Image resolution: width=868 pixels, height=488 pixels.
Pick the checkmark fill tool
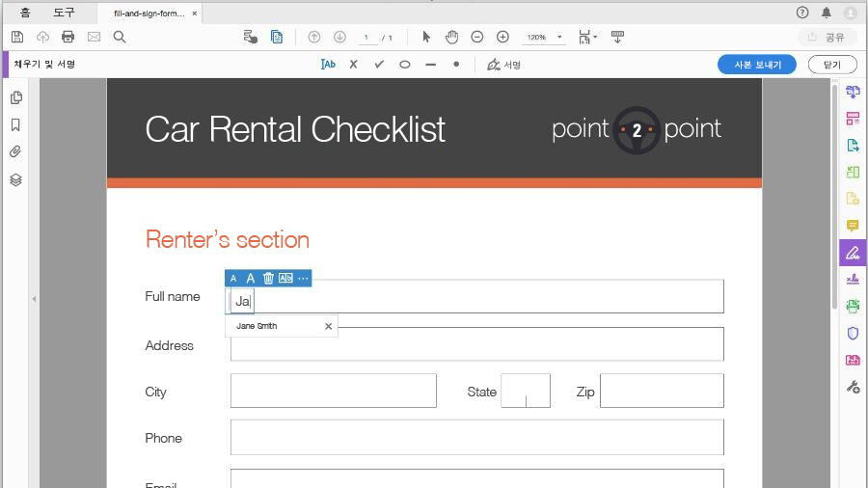tap(379, 65)
